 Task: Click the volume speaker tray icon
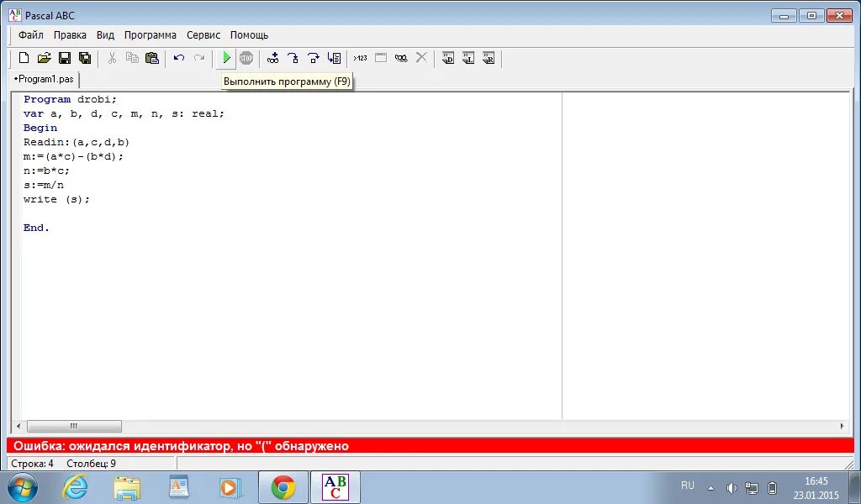click(731, 487)
